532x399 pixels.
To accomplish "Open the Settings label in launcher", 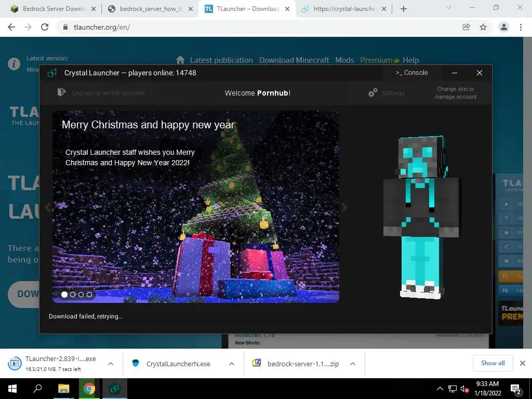I will 393,93.
